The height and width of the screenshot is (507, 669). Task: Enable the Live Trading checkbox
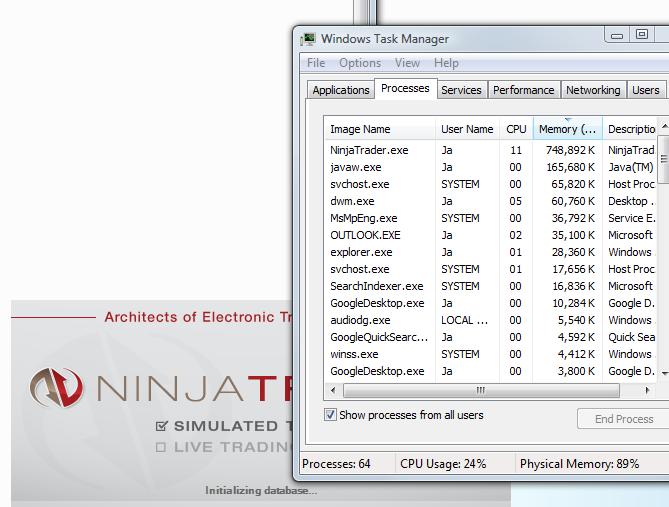[x=161, y=448]
